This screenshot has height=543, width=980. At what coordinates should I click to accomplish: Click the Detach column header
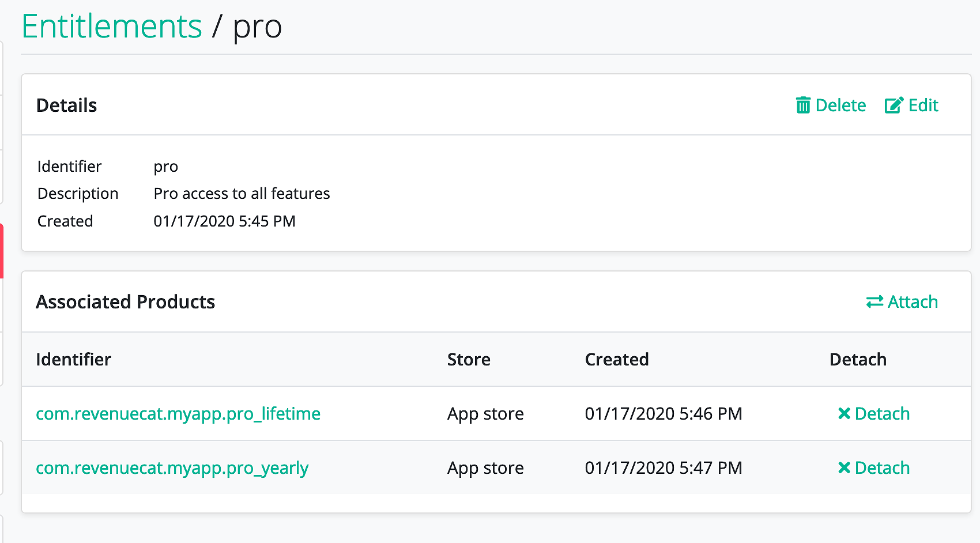pyautogui.click(x=858, y=360)
